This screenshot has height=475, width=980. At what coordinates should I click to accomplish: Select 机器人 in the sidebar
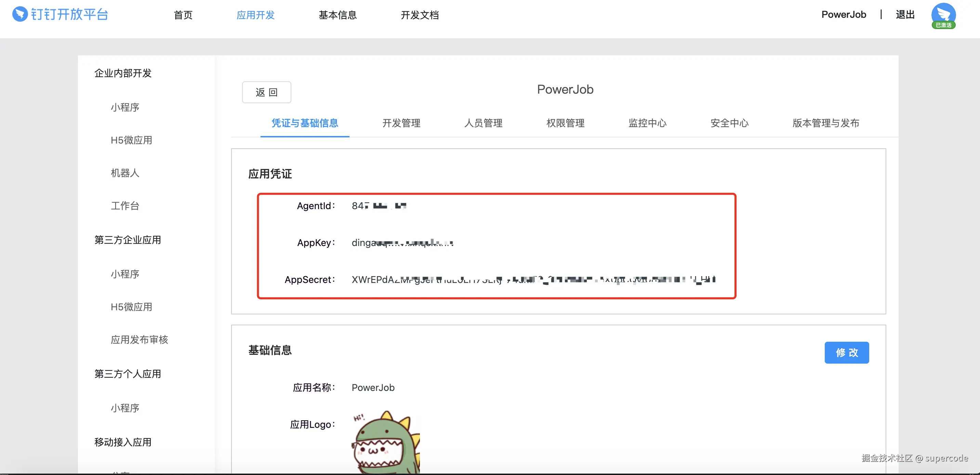click(x=125, y=173)
